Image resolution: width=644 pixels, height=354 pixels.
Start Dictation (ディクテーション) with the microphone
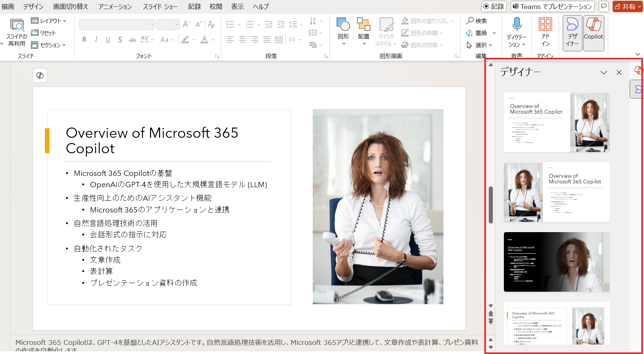coord(517,32)
